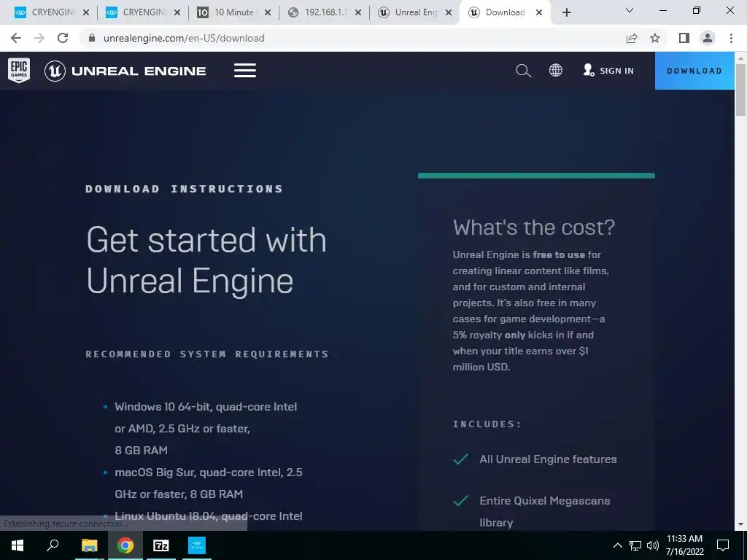
Task: Show hidden system tray icons
Action: point(617,545)
